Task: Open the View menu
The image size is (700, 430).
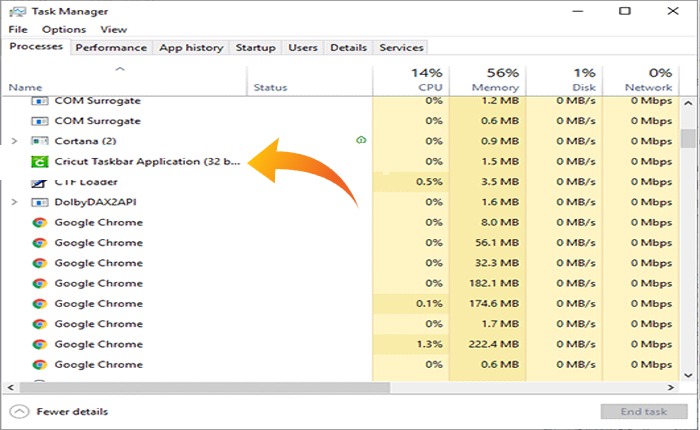Action: pyautogui.click(x=113, y=30)
